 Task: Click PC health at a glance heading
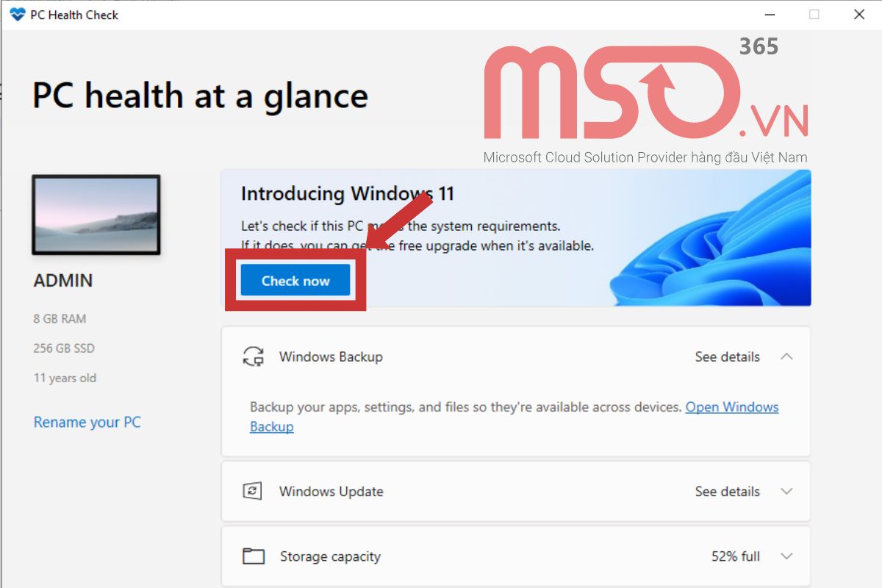pos(200,96)
